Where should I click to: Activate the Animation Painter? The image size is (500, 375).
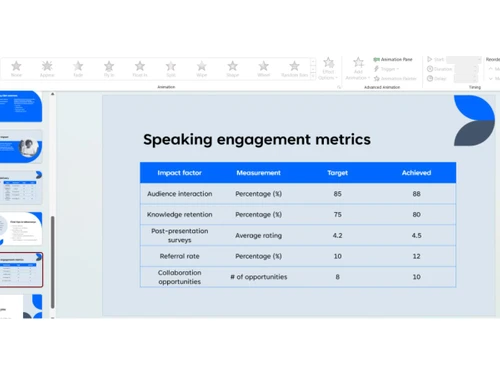pos(395,79)
